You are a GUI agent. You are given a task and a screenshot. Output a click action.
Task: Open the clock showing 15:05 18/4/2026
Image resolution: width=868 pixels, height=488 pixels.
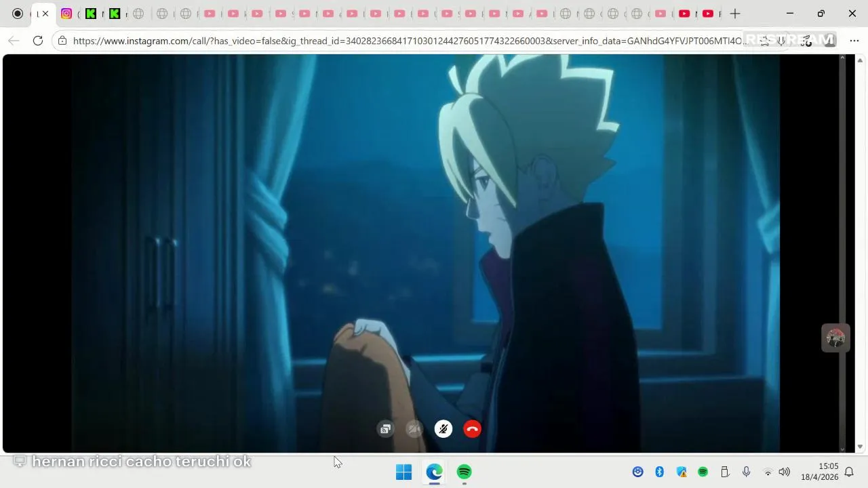point(820,472)
